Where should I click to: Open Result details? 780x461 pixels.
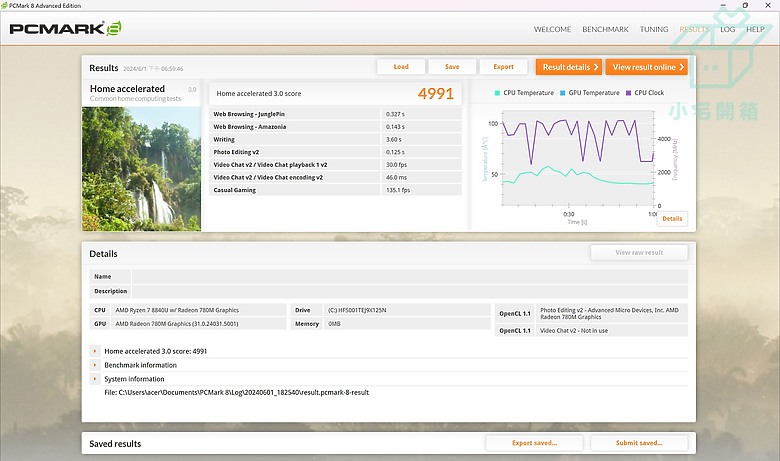pyautogui.click(x=569, y=67)
